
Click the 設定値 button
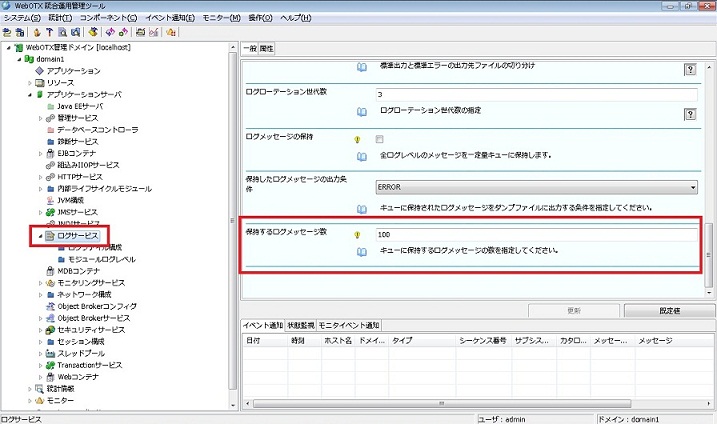coord(669,311)
